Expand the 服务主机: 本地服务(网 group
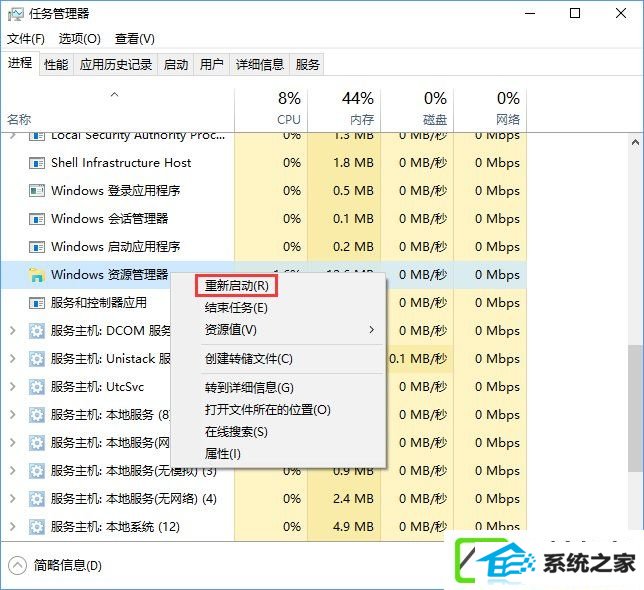 tap(13, 443)
